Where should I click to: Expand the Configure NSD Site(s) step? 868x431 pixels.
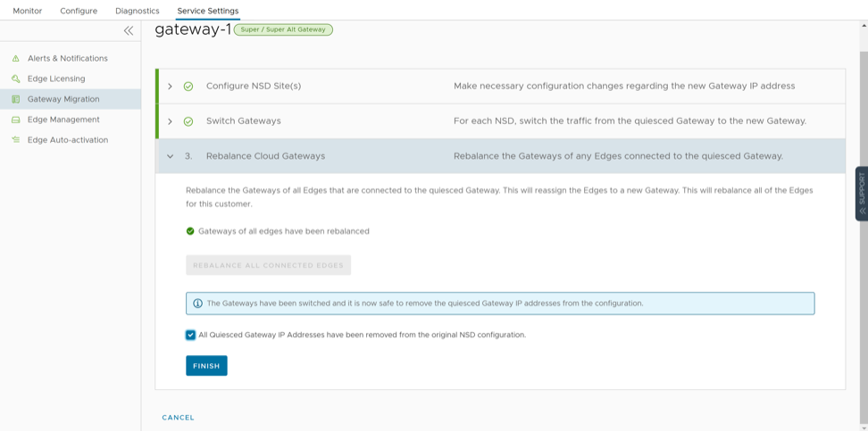(x=170, y=87)
